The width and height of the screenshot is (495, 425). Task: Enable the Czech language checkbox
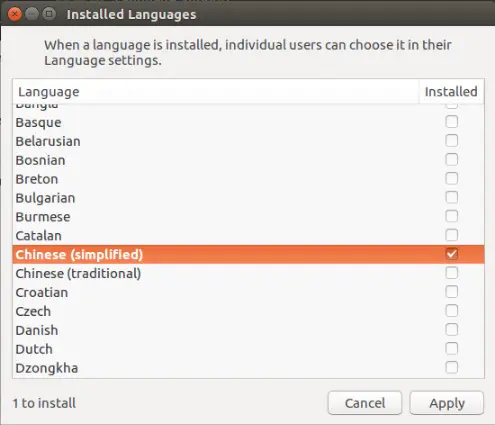pyautogui.click(x=451, y=311)
